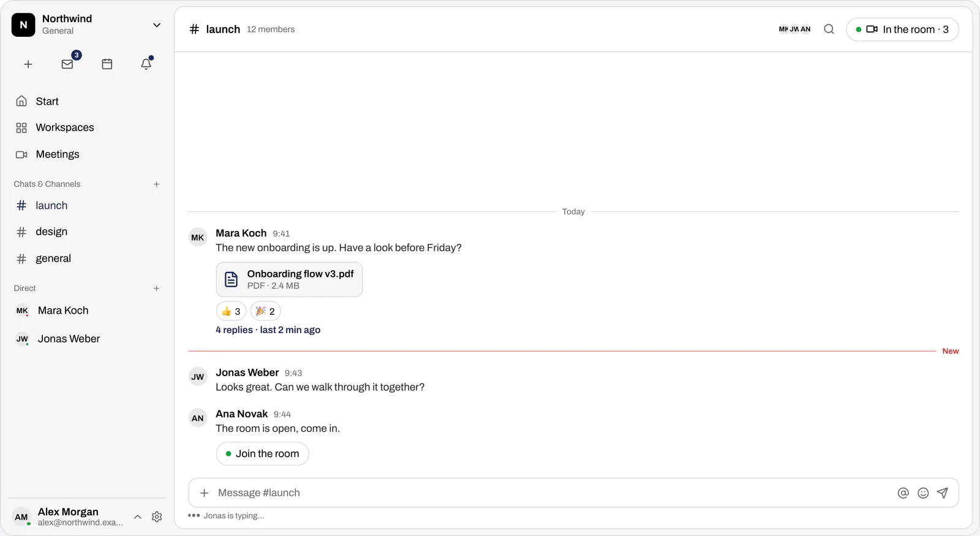This screenshot has height=536, width=980.
Task: Open direct chat with Mara Koch
Action: [86, 311]
